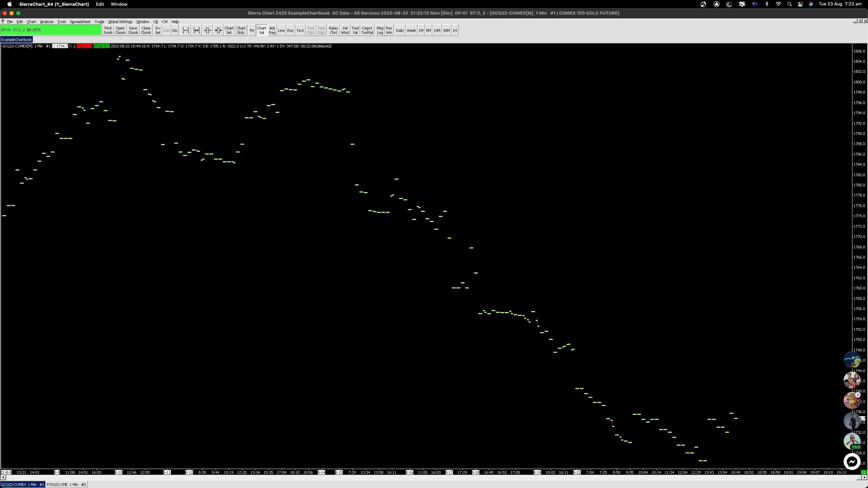Expand the Global Settings menu

[x=120, y=22]
